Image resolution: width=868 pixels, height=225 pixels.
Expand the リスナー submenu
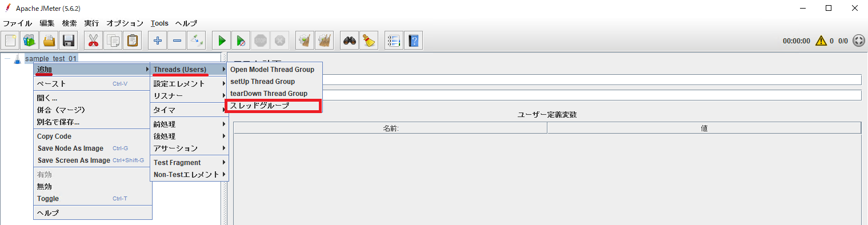[189, 95]
